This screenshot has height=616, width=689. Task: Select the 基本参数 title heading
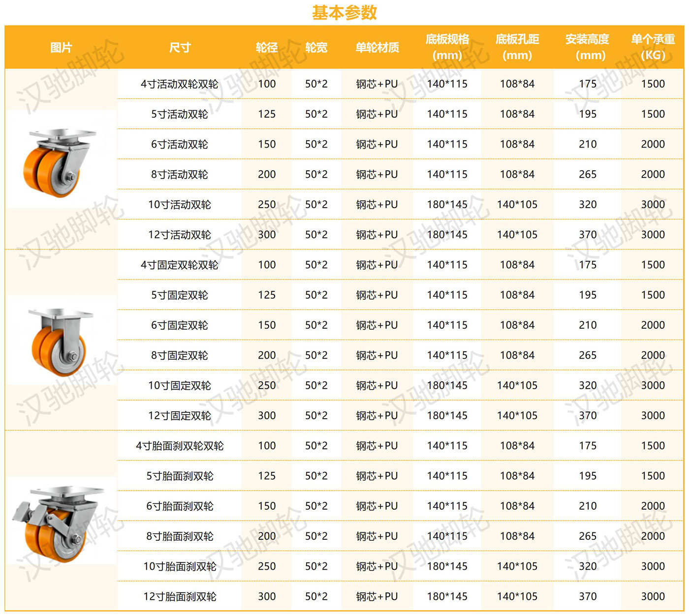(344, 12)
